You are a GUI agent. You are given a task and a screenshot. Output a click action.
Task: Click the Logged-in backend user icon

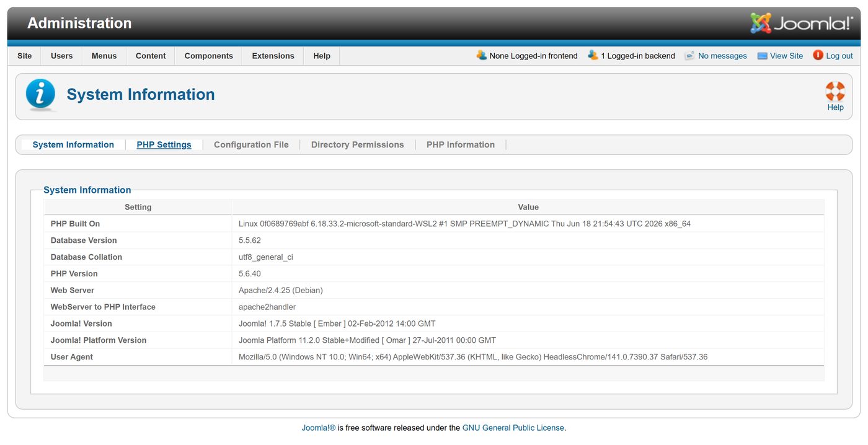click(x=593, y=55)
